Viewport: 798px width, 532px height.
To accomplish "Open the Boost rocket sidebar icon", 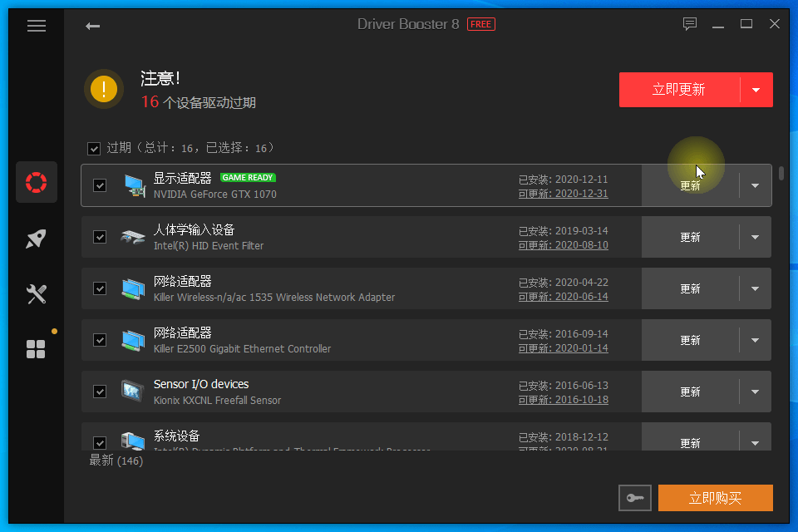I will click(36, 239).
